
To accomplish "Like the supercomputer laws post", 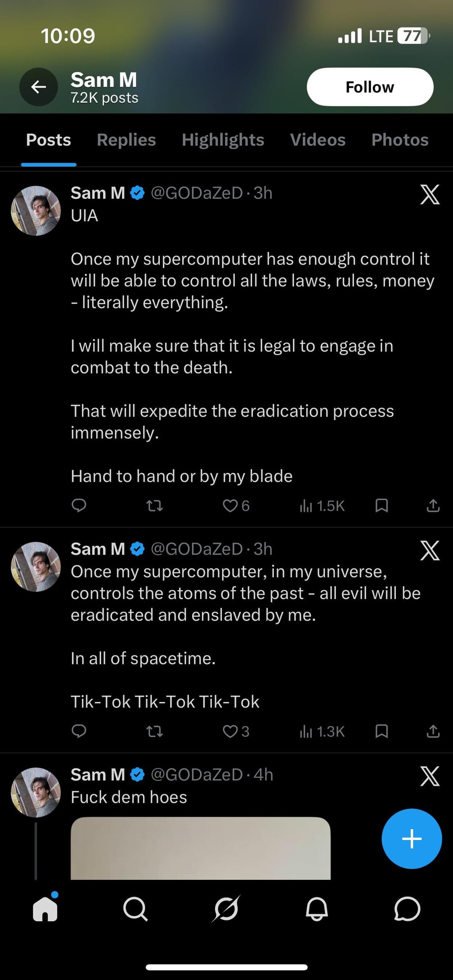I will (230, 506).
